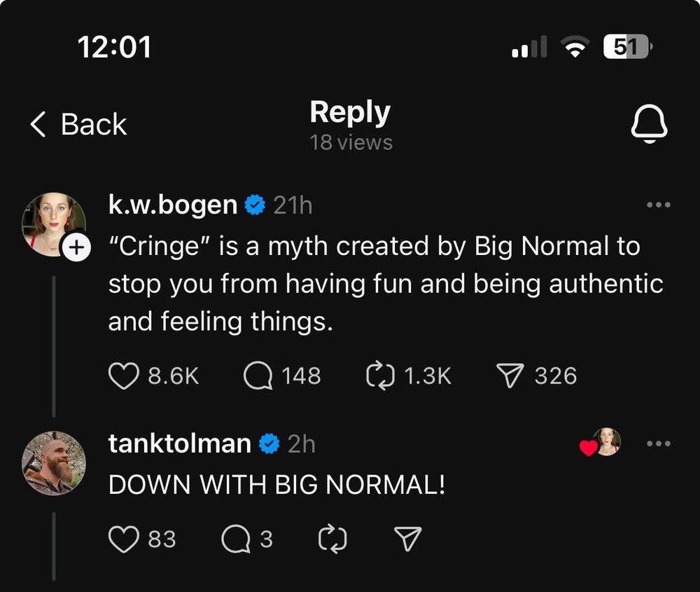The height and width of the screenshot is (592, 700).
Task: Like tanktolman's reply
Action: click(x=124, y=539)
